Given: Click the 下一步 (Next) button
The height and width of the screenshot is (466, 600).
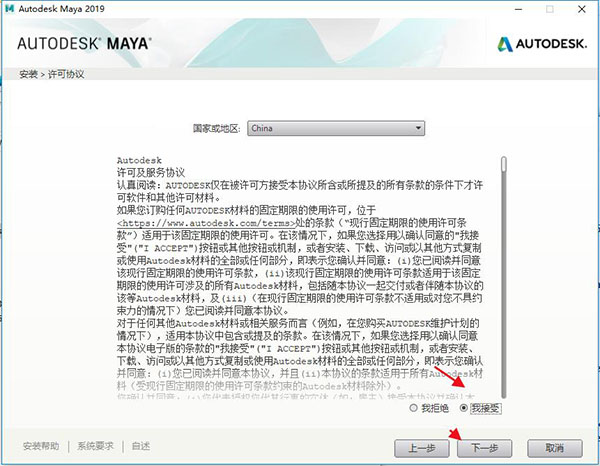Looking at the screenshot, I should click(484, 448).
